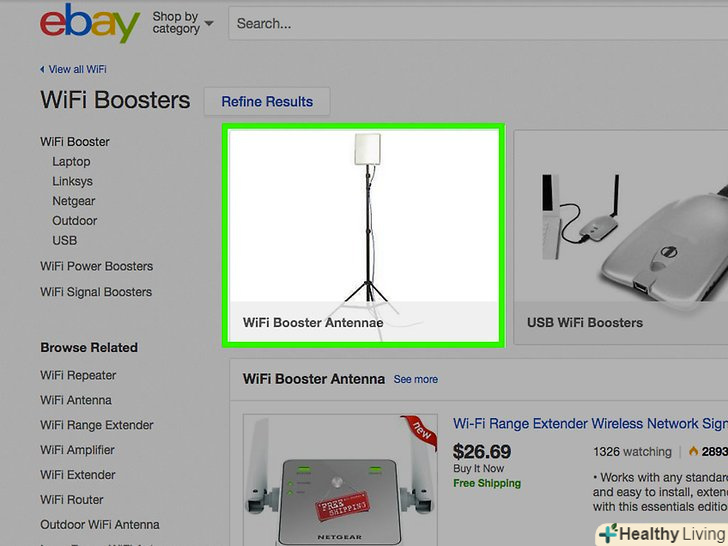Open WiFi Extender related link
Screen dimensions: 728x546
[x=78, y=475]
